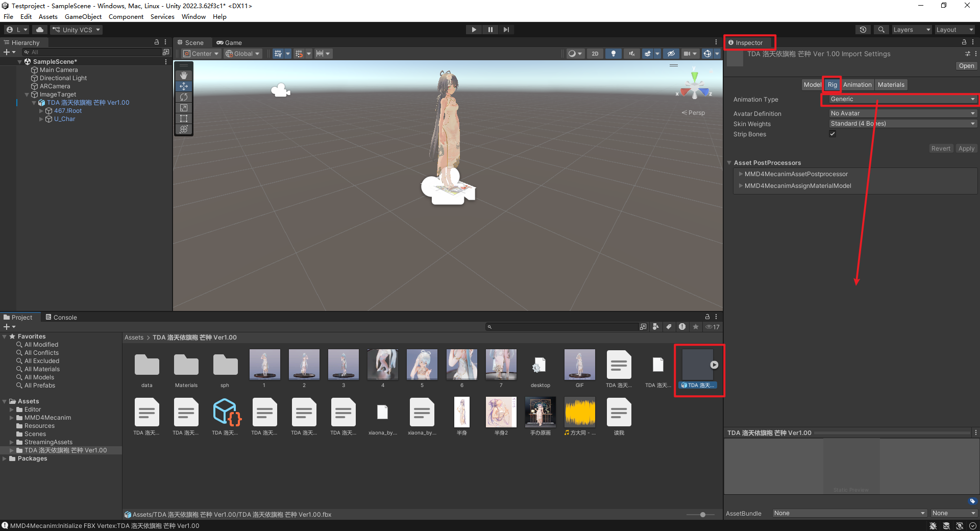This screenshot has height=531, width=980.
Task: Click the Apply button
Action: pos(966,149)
